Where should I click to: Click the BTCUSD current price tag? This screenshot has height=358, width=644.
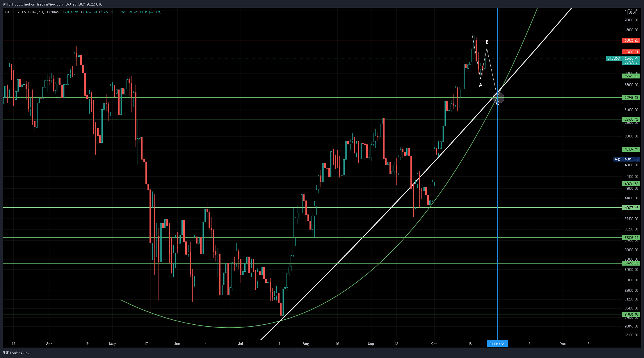coord(614,58)
